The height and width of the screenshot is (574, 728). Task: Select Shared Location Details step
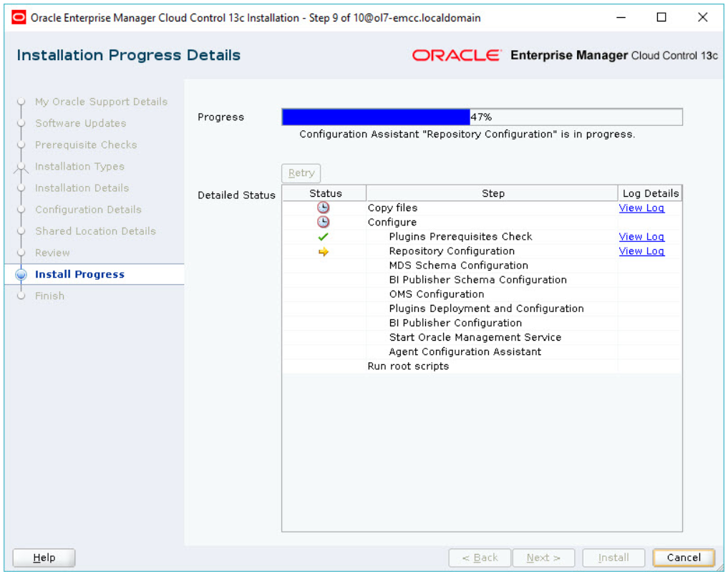(x=96, y=231)
